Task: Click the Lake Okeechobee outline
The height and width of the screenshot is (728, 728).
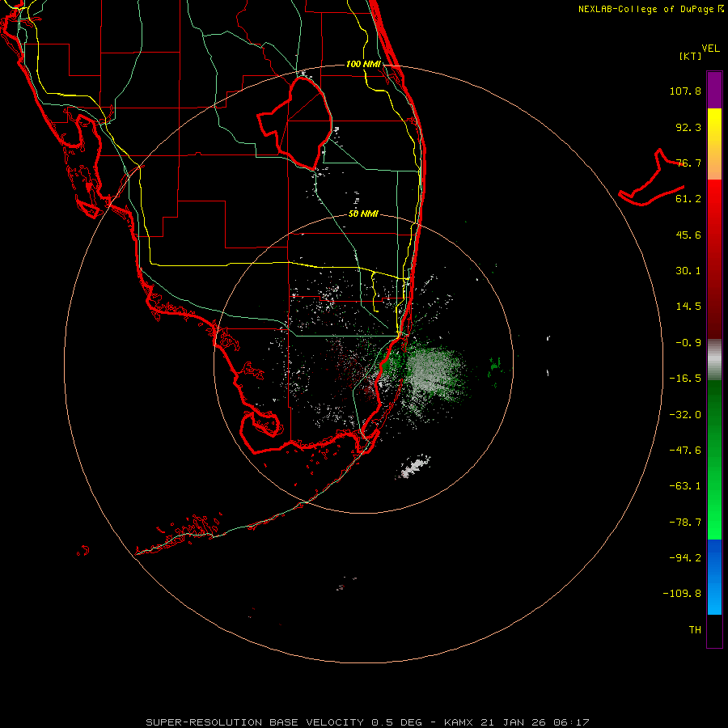Action: coord(294,123)
